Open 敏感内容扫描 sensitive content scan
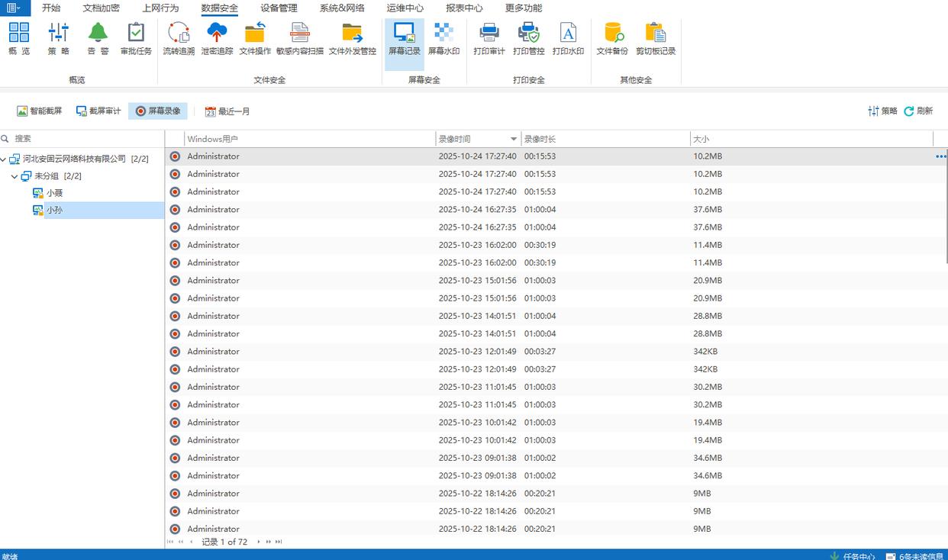This screenshot has width=948, height=560. point(299,38)
